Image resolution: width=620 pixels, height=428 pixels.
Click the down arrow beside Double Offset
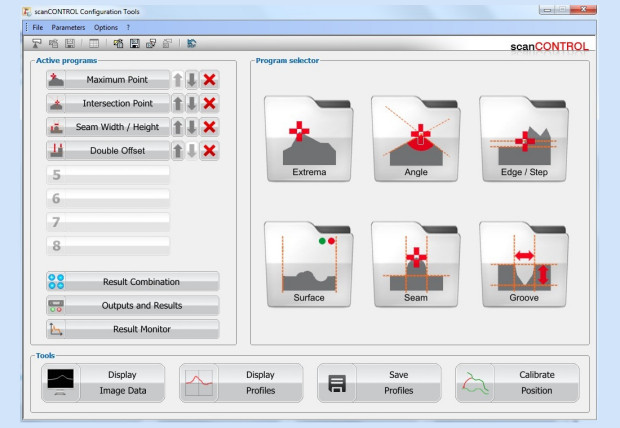tap(192, 151)
